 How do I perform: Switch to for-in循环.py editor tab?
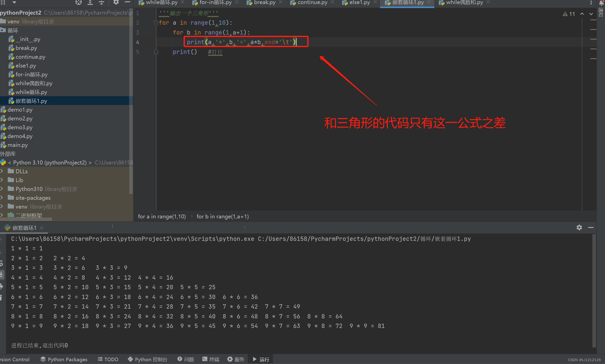[215, 3]
